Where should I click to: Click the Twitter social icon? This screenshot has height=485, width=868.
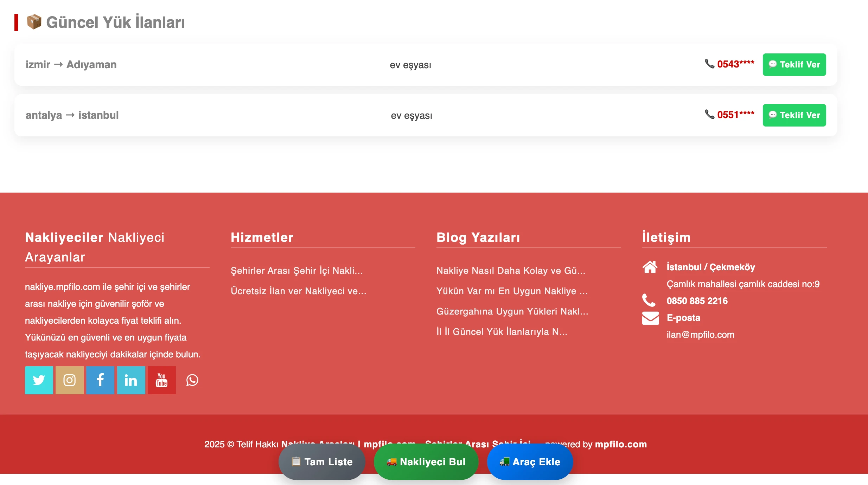tap(39, 380)
